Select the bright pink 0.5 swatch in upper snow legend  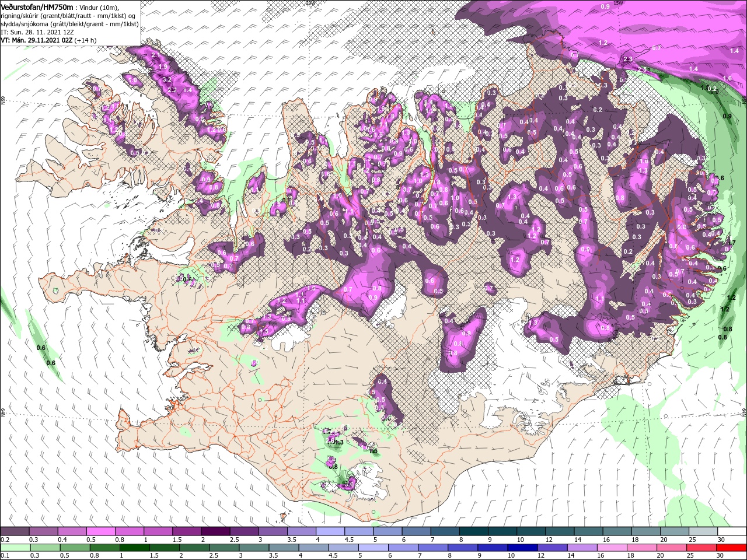tap(100, 531)
